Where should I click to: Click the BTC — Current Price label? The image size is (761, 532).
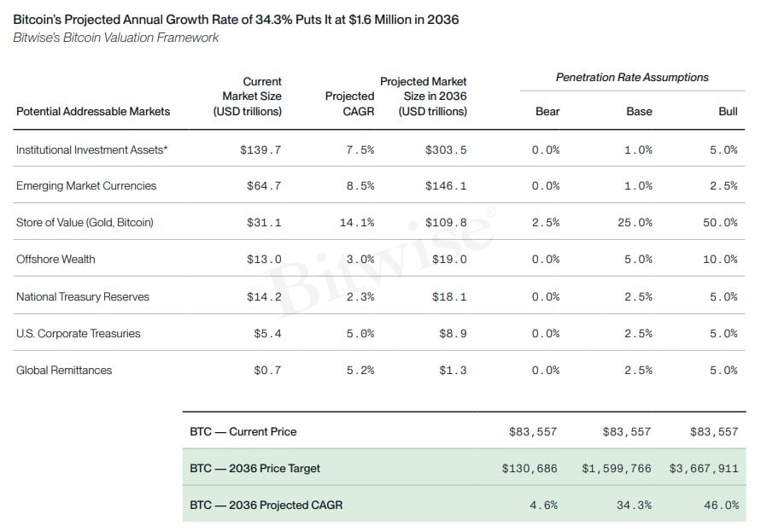(x=243, y=431)
